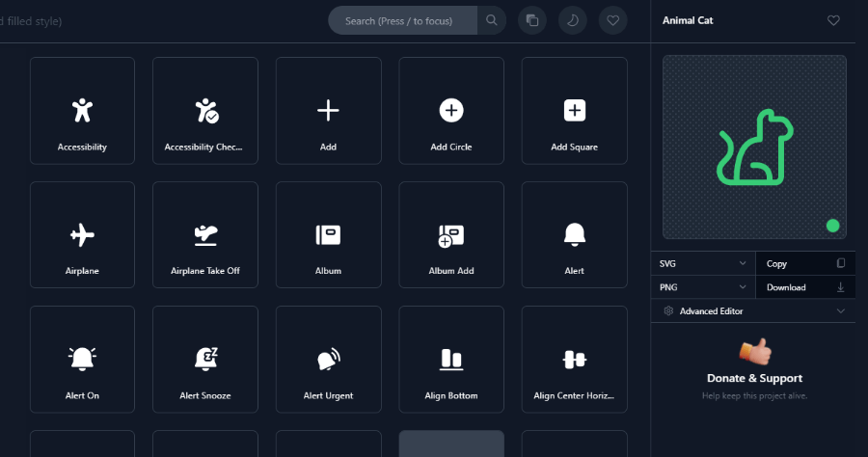Click the Advanced Editor chevron arrow
The width and height of the screenshot is (868, 457).
(x=840, y=311)
